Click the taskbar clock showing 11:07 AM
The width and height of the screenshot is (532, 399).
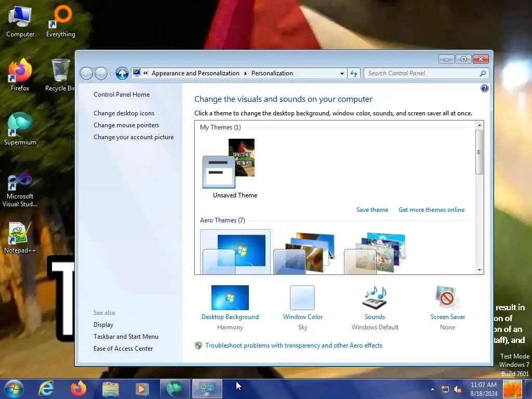tap(484, 389)
